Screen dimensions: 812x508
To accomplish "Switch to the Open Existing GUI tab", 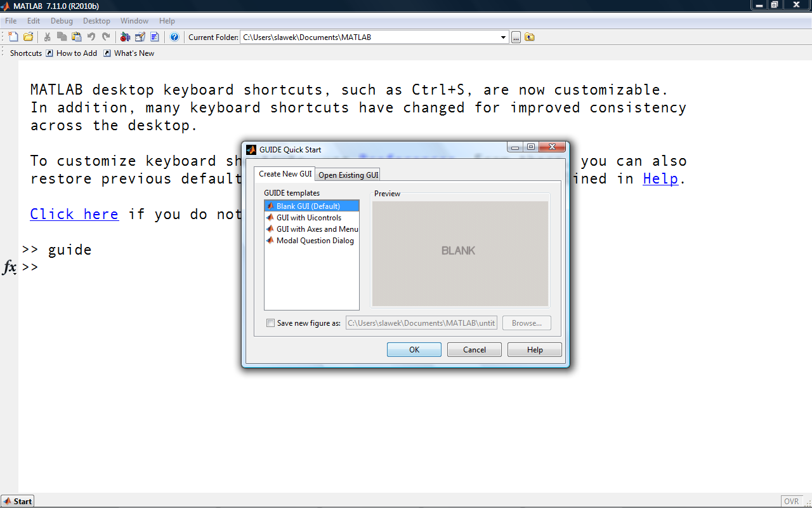I will point(348,175).
